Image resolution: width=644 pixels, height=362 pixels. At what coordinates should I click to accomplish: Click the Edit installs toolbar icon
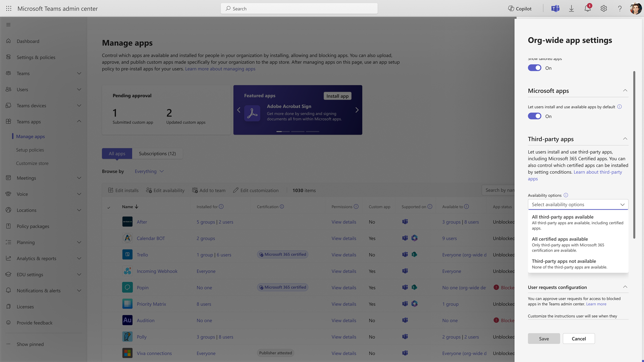111,190
